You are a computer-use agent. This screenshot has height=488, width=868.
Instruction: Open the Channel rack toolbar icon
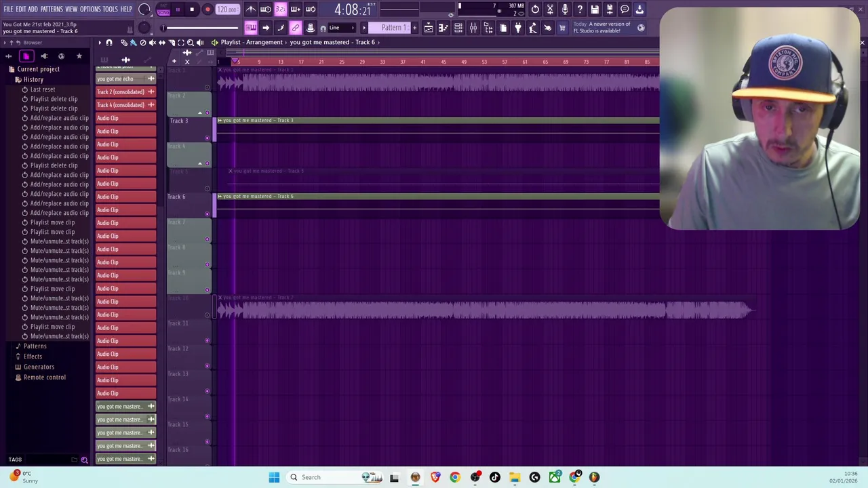coord(458,28)
